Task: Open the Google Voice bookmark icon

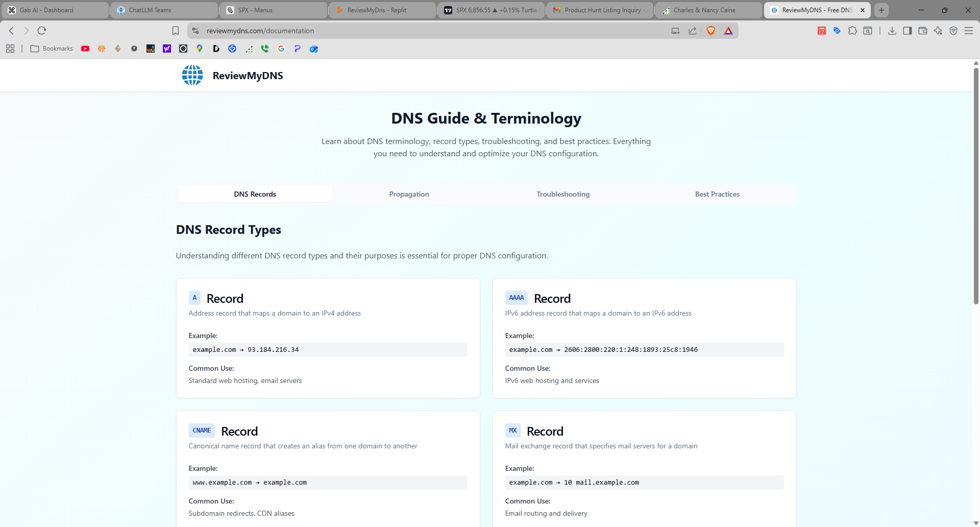Action: pos(265,49)
